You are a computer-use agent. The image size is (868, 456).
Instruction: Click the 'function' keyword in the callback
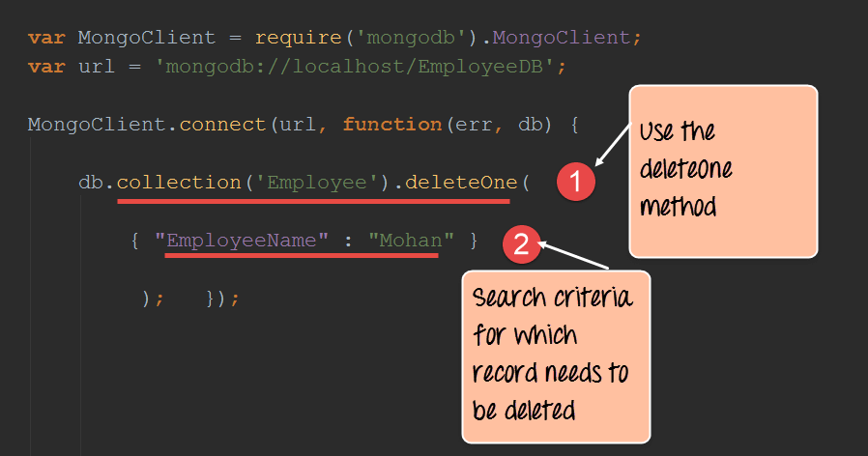391,125
